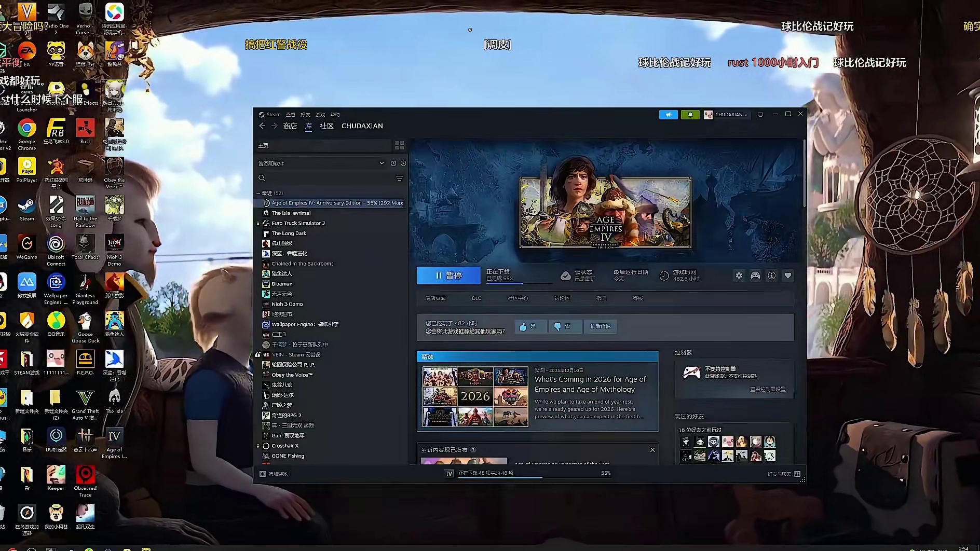Image resolution: width=980 pixels, height=551 pixels.
Task: Open CHUDAXIAN account dropdown
Action: click(x=726, y=115)
